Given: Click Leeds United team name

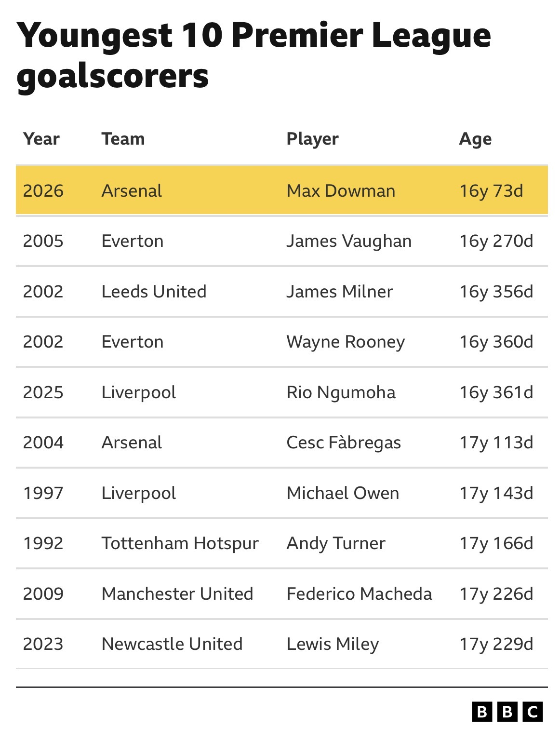Looking at the screenshot, I should (154, 292).
